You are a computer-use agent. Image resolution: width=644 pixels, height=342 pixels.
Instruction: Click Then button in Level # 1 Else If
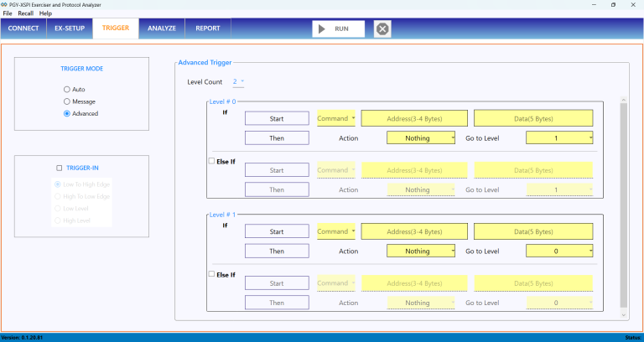[277, 303]
